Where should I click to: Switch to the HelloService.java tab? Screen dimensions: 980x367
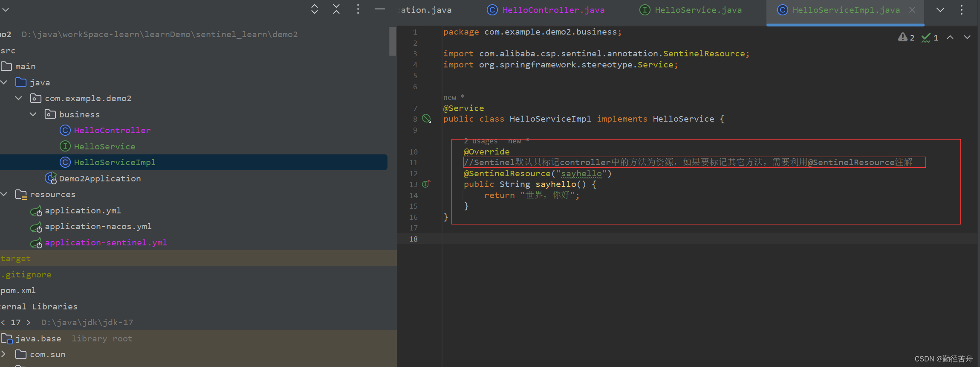click(x=691, y=10)
